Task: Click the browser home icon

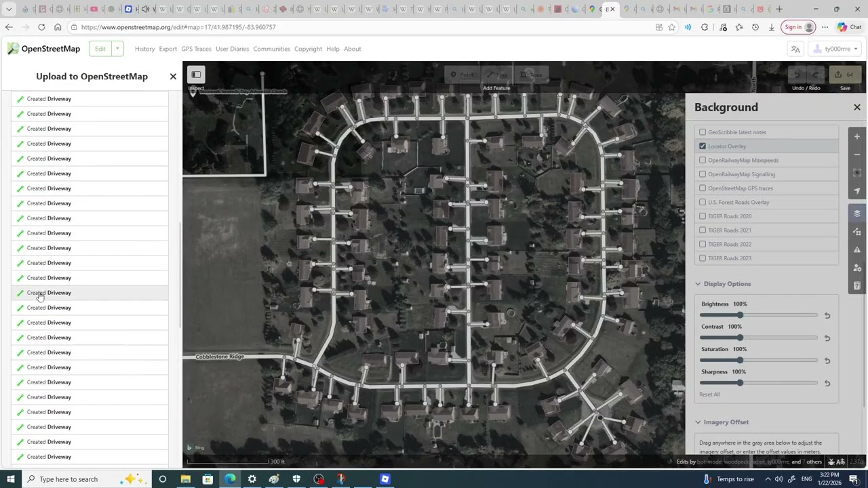Action: (58, 27)
